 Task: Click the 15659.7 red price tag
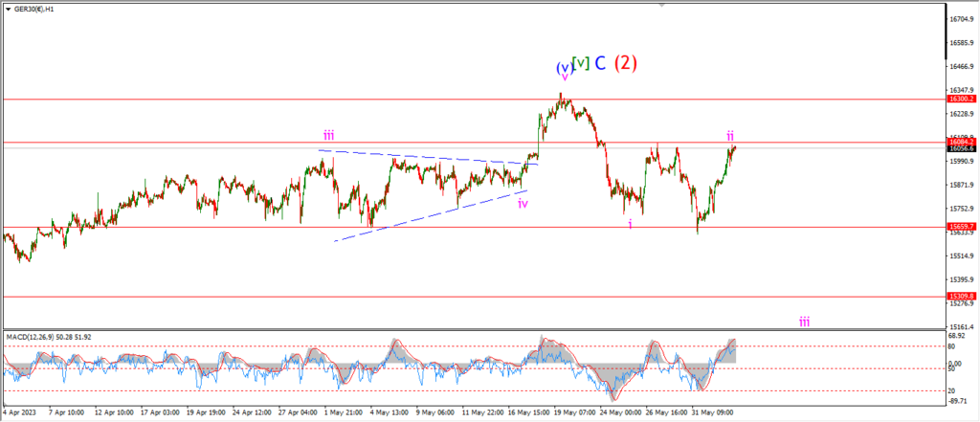[x=961, y=226]
